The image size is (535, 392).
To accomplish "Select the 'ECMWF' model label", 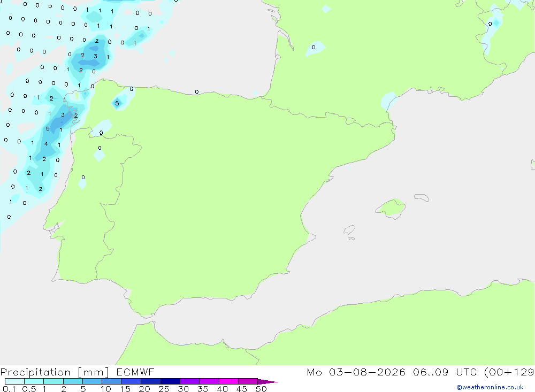I will pyautogui.click(x=135, y=372).
